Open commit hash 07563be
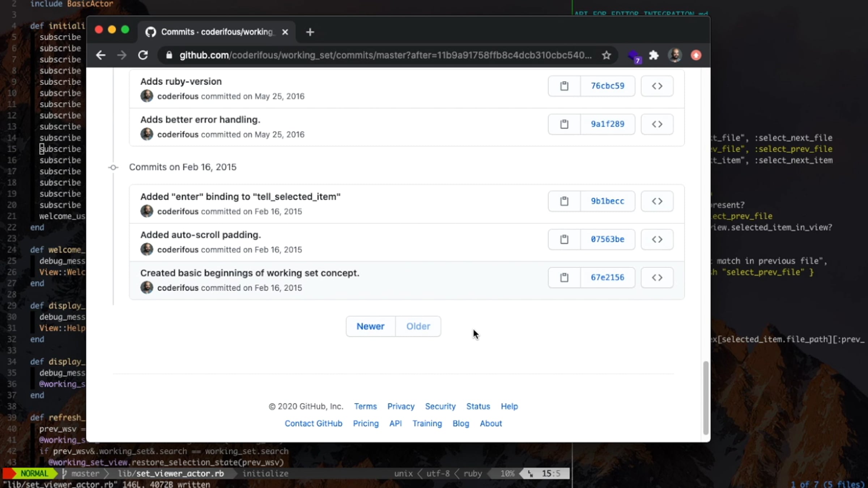 [608, 239]
